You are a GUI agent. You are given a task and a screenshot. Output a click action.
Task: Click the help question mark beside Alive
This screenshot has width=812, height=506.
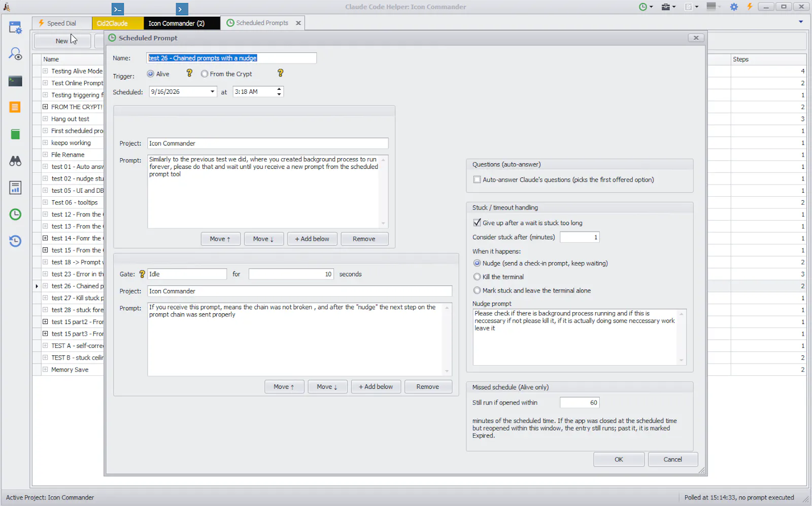pos(189,73)
